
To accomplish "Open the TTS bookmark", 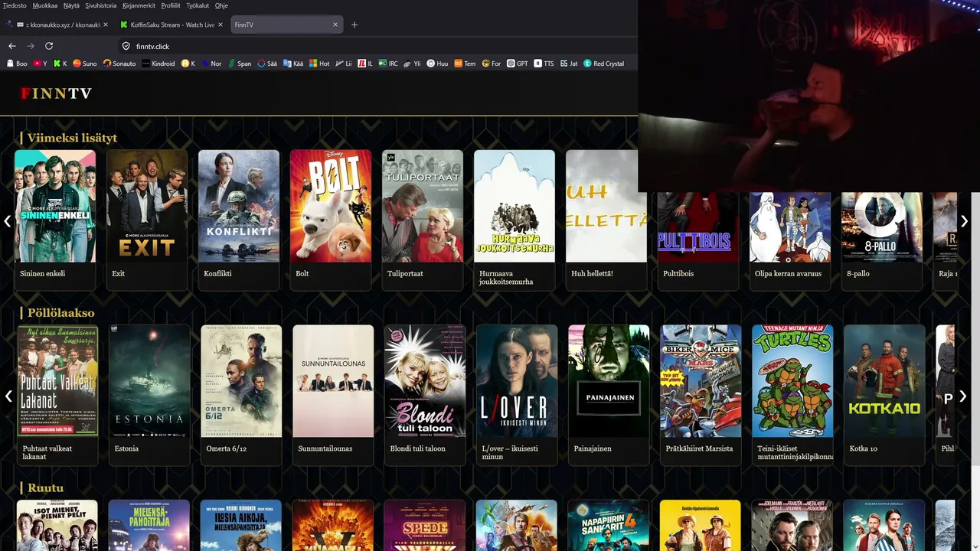I will (544, 64).
